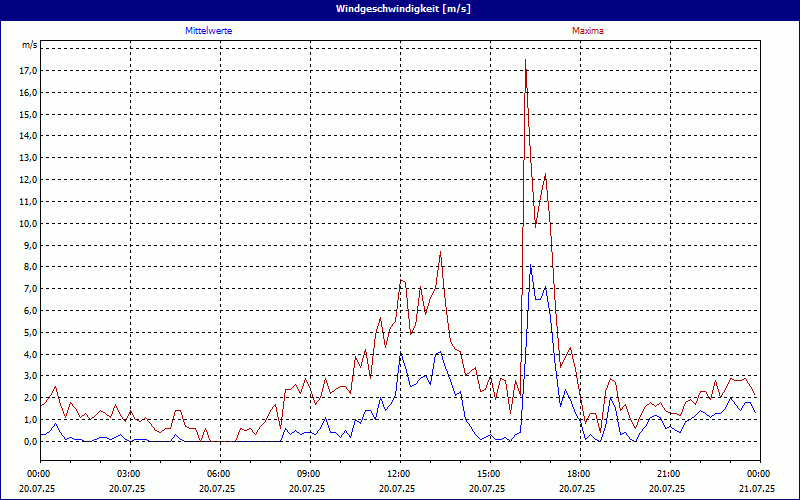Screen dimensions: 800x500
Task: Click the 06:00 time label on x-axis
Action: (219, 474)
